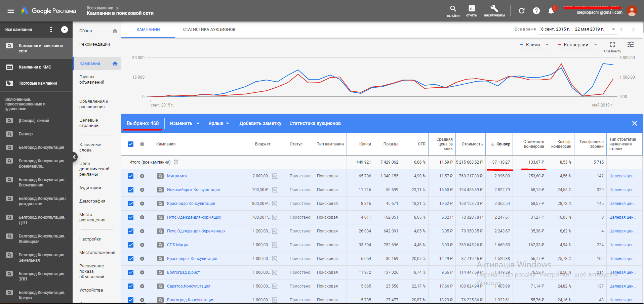Open chart settings adjust icon
Image resolution: width=644 pixels, height=304 pixels.
pos(631,44)
